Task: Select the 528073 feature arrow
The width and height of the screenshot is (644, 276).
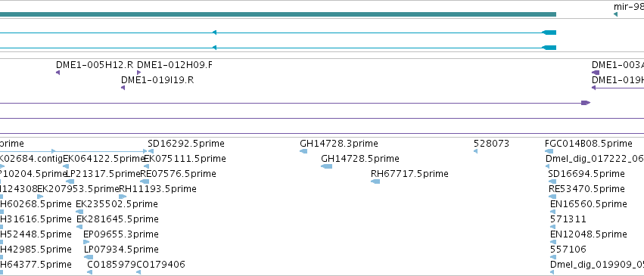Action: [x=475, y=151]
